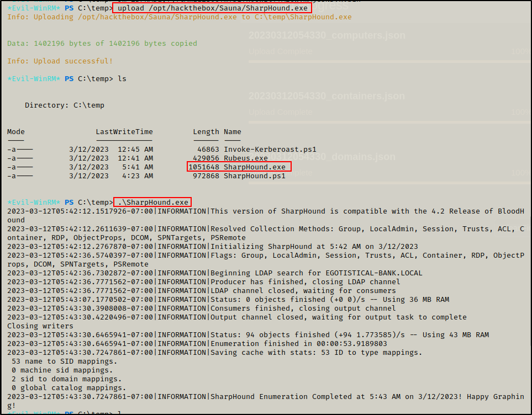Select file name Invoke-Kerberoast.ps1
Image resolution: width=532 pixels, height=415 pixels.
pyautogui.click(x=270, y=149)
